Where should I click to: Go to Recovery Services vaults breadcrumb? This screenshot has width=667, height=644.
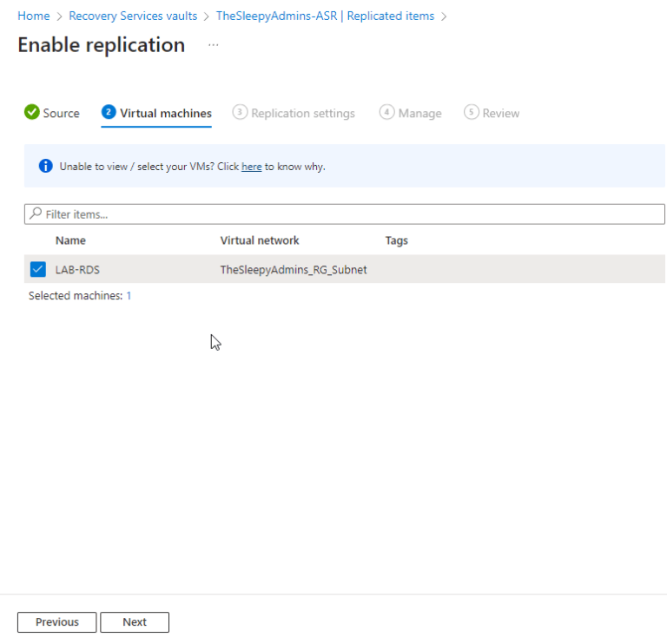click(x=133, y=16)
